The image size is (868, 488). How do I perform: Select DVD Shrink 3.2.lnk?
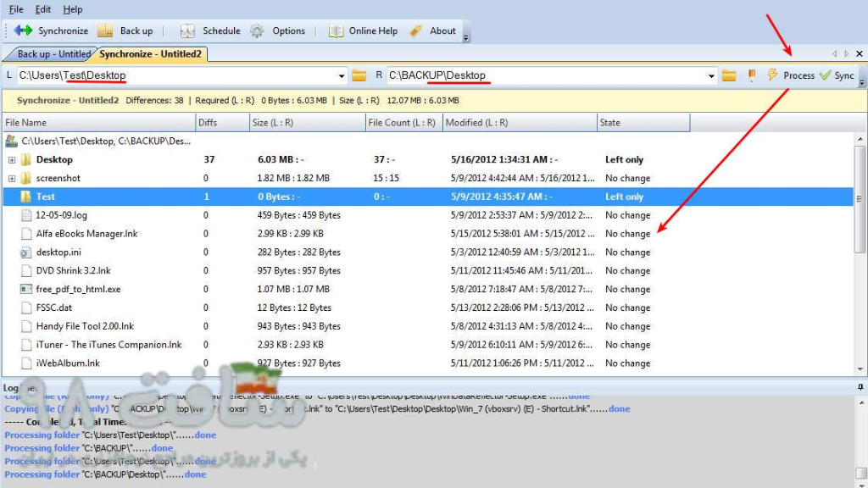74,270
